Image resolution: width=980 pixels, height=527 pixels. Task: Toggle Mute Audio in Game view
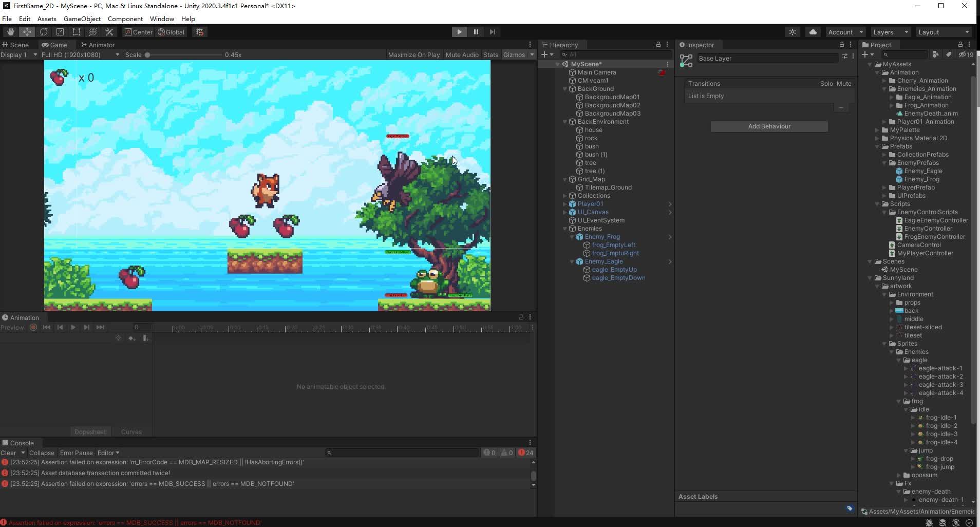click(x=462, y=54)
